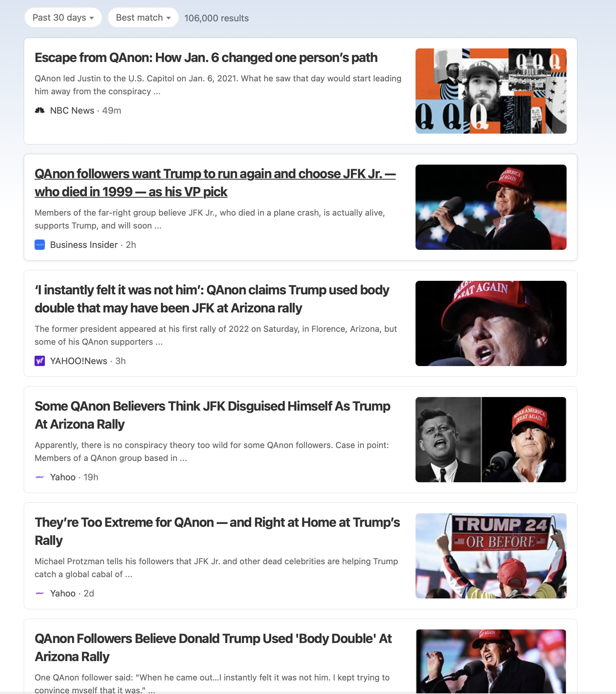
Task: Click the YAHOO!News purple source icon
Action: click(40, 361)
